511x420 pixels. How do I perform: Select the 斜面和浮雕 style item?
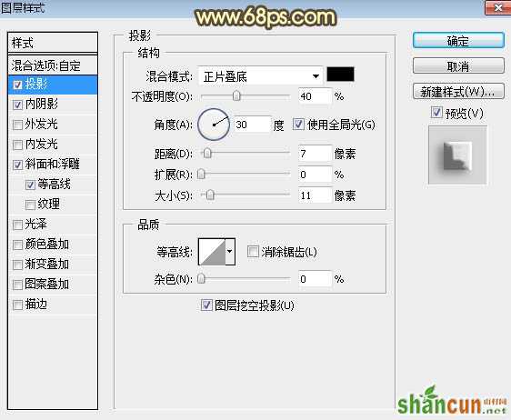pos(52,165)
